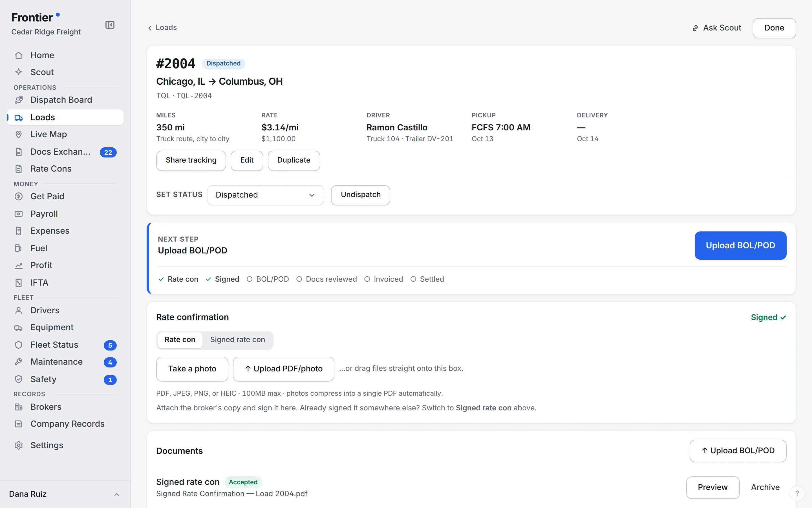Click the Maintenance wrench icon
This screenshot has height=508, width=812.
pos(18,362)
